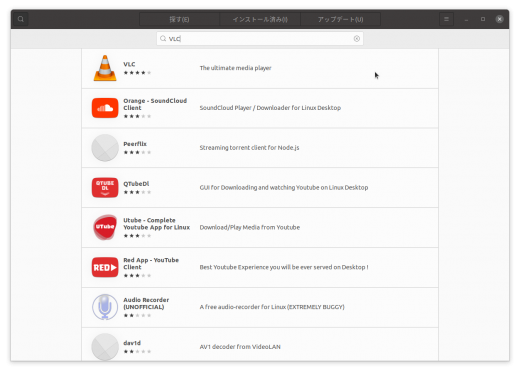Click the Red App YouTube Client icon
Screen dimensions: 520x373
click(x=105, y=267)
